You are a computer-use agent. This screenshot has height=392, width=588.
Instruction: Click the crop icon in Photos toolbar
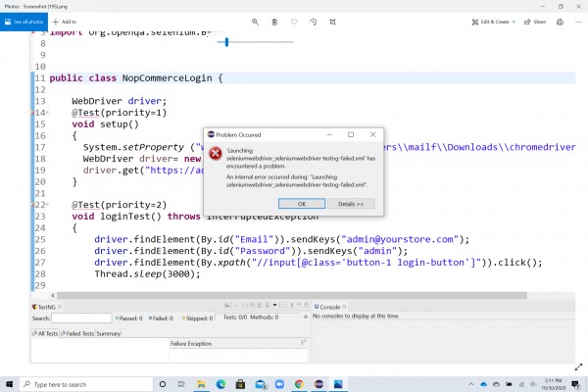[x=332, y=22]
